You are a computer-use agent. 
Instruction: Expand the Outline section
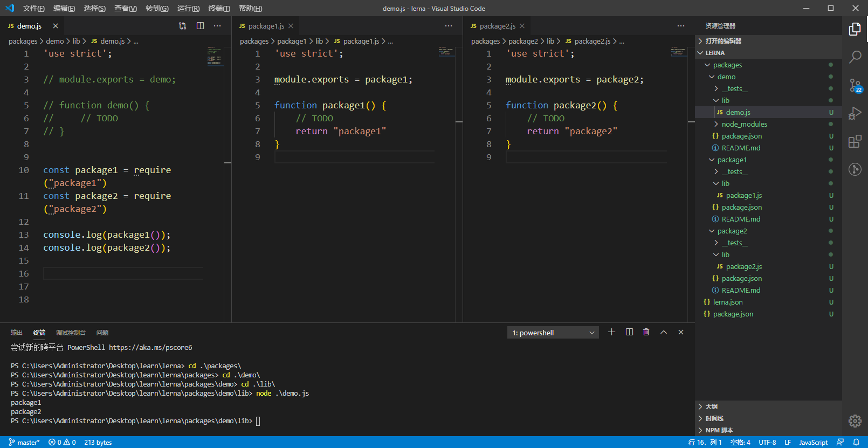pyautogui.click(x=768, y=406)
